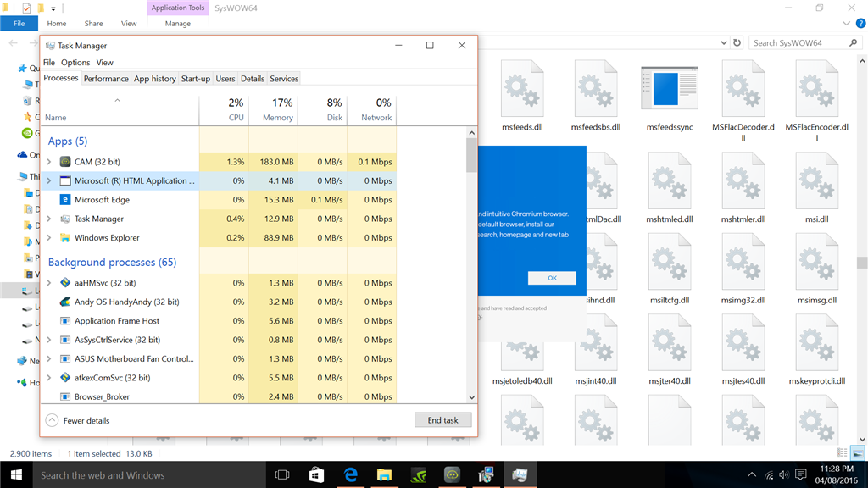Select the msiltcfg.dll file icon

(670, 263)
